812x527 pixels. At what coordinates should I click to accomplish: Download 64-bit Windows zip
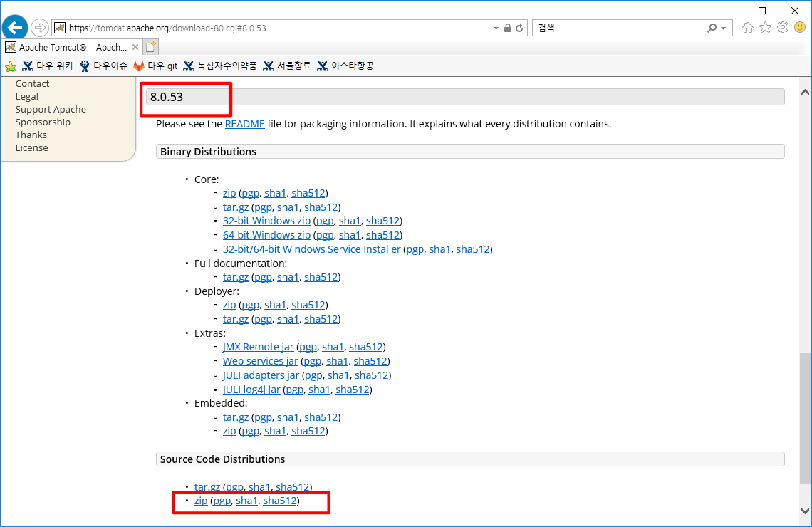(x=266, y=235)
